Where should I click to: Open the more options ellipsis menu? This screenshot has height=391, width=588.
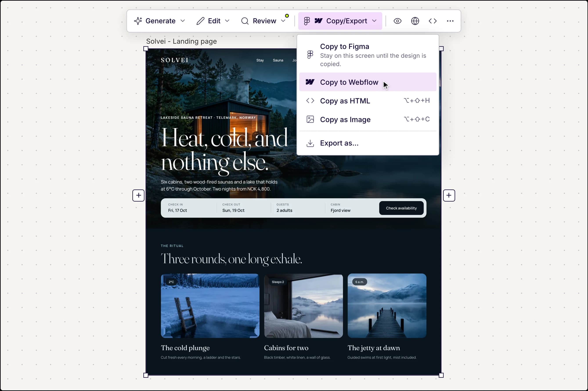pyautogui.click(x=450, y=21)
